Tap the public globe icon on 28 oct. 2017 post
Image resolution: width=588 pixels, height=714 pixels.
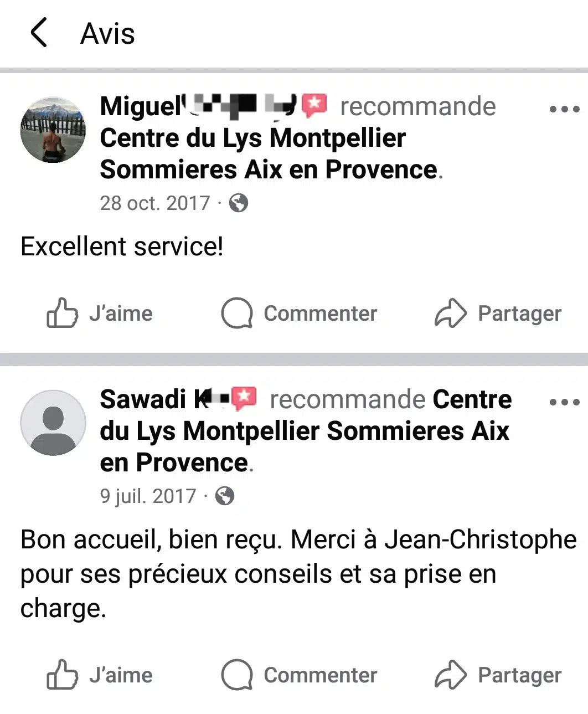(239, 203)
